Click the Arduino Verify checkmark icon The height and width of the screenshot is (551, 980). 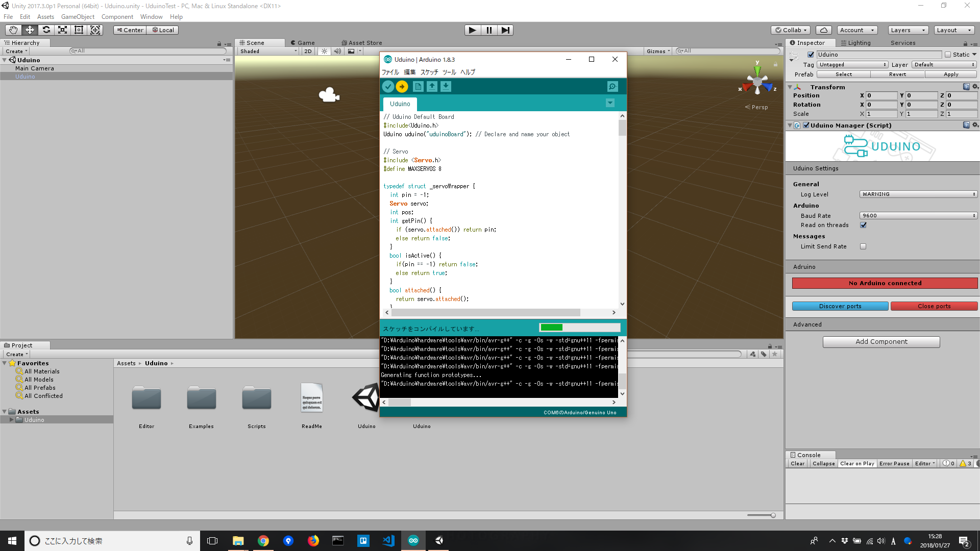point(388,87)
